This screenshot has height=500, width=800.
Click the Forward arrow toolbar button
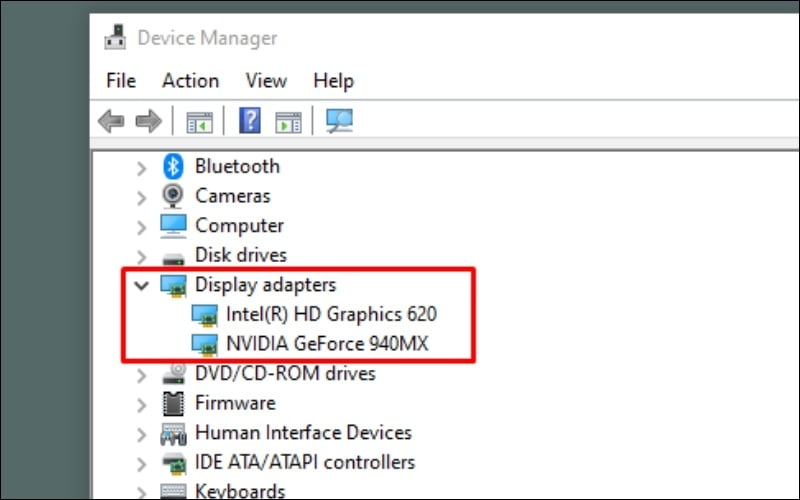coord(148,121)
